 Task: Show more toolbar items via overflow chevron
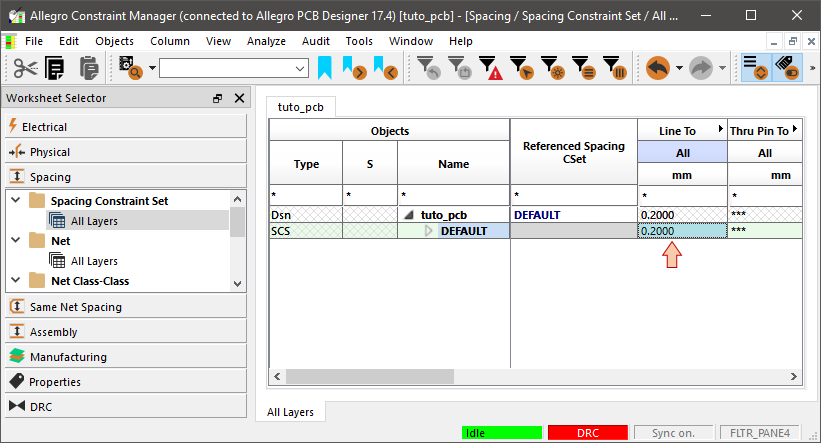(x=812, y=68)
